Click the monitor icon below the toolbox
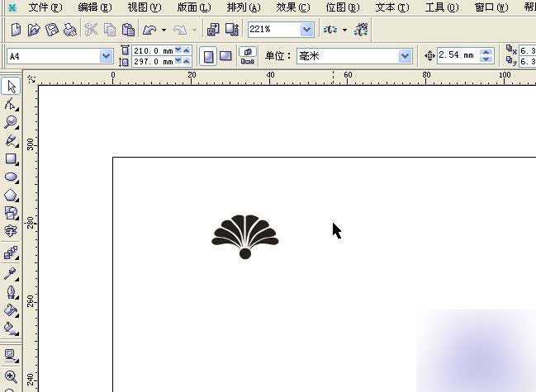Viewport: 536px width, 392px height. pyautogui.click(x=11, y=356)
